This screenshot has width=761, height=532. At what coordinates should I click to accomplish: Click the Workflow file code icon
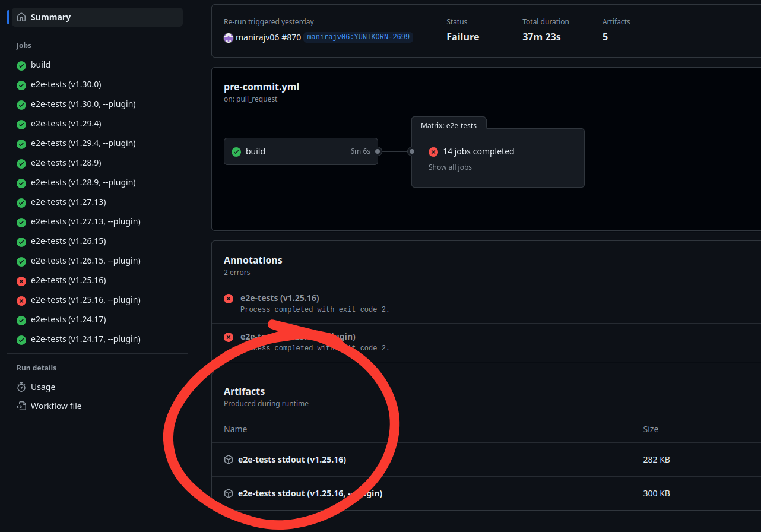coord(21,406)
